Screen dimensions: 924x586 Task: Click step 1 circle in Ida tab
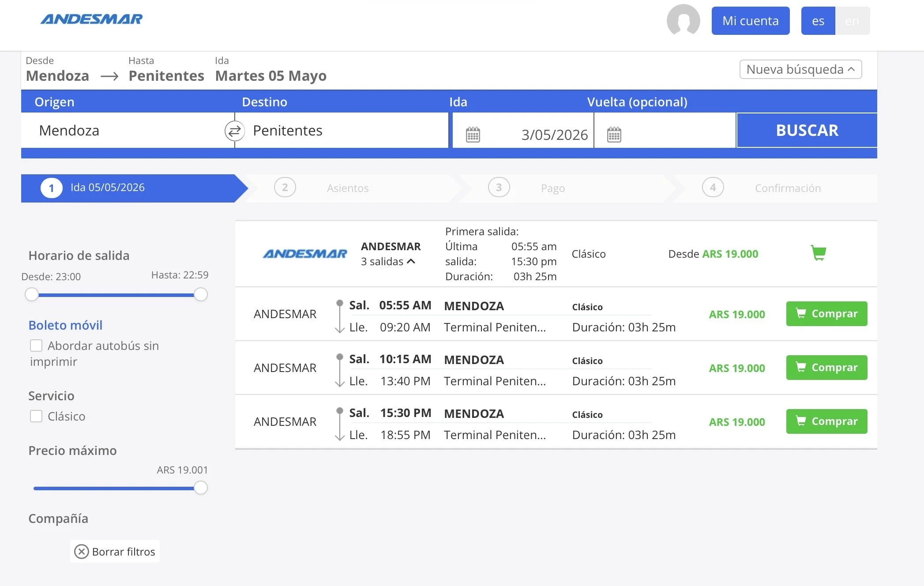pyautogui.click(x=52, y=188)
